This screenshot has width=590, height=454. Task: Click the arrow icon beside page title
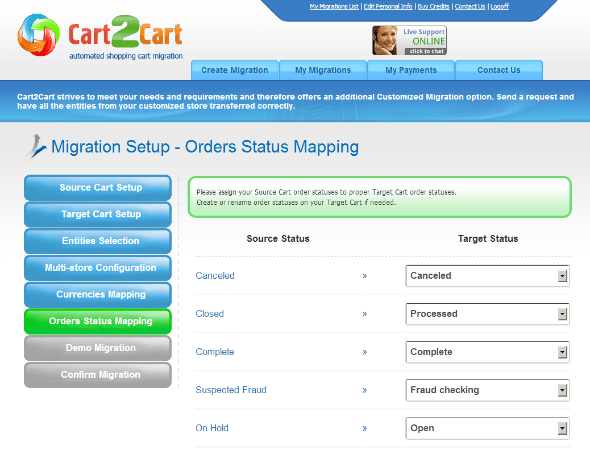pos(36,147)
